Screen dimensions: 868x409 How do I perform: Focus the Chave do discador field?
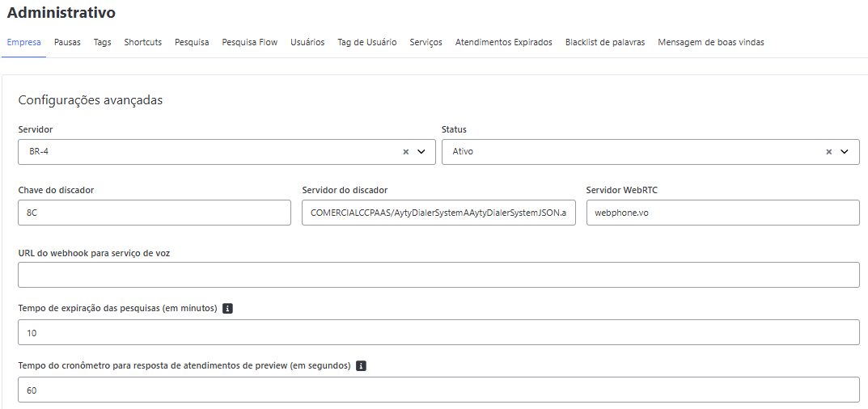click(155, 213)
